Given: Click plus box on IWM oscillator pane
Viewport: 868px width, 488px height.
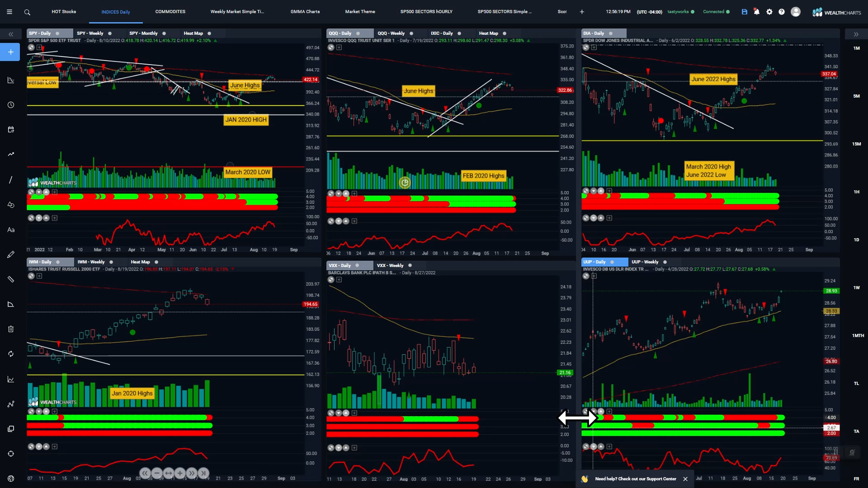Looking at the screenshot, I should click(55, 446).
